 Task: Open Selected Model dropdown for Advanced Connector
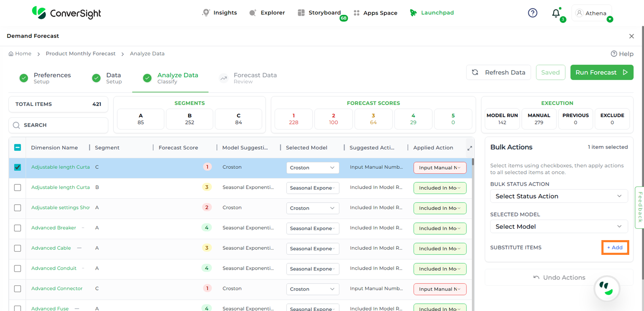tap(313, 289)
